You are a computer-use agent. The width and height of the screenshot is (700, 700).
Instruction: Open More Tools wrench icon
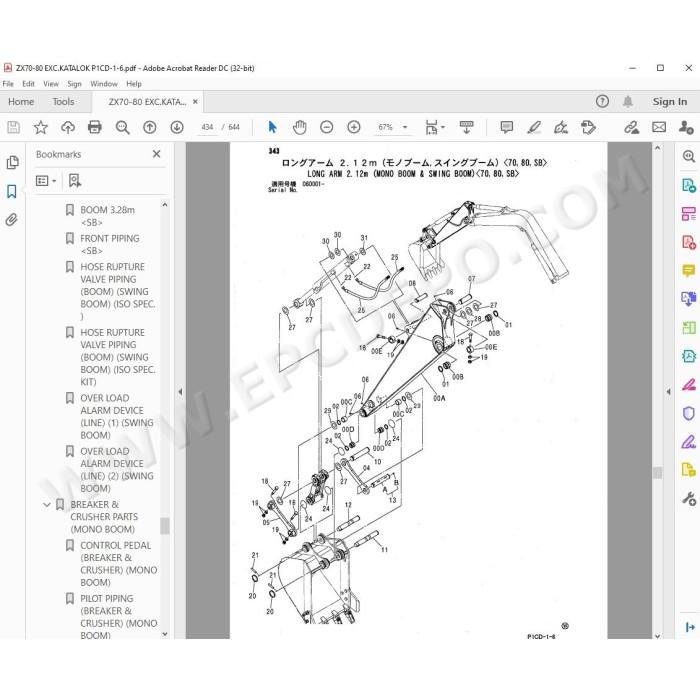[x=689, y=499]
